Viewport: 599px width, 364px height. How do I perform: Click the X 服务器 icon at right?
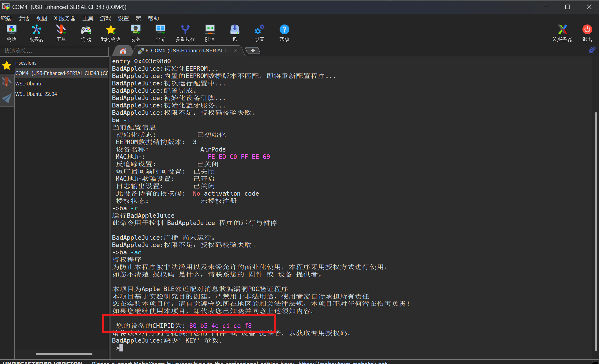point(562,33)
